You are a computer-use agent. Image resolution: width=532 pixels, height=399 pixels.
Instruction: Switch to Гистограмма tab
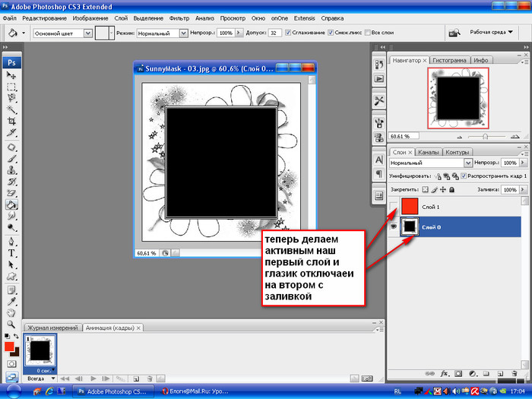point(449,60)
